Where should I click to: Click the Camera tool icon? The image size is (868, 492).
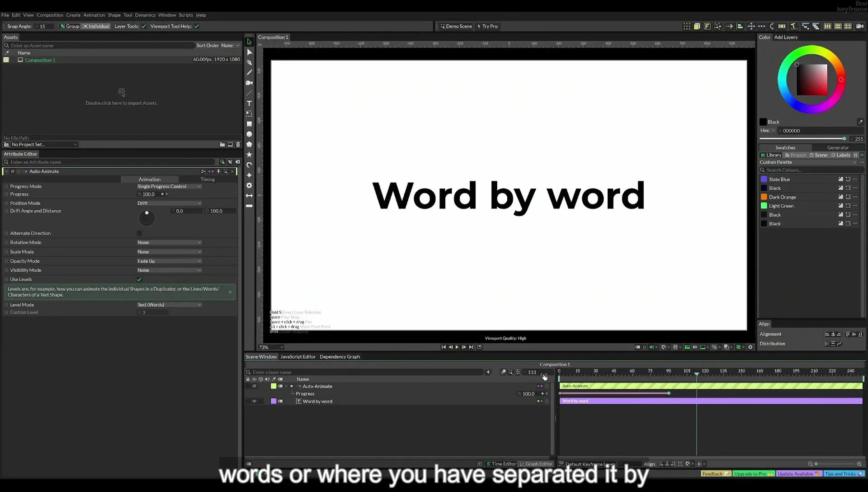[249, 83]
